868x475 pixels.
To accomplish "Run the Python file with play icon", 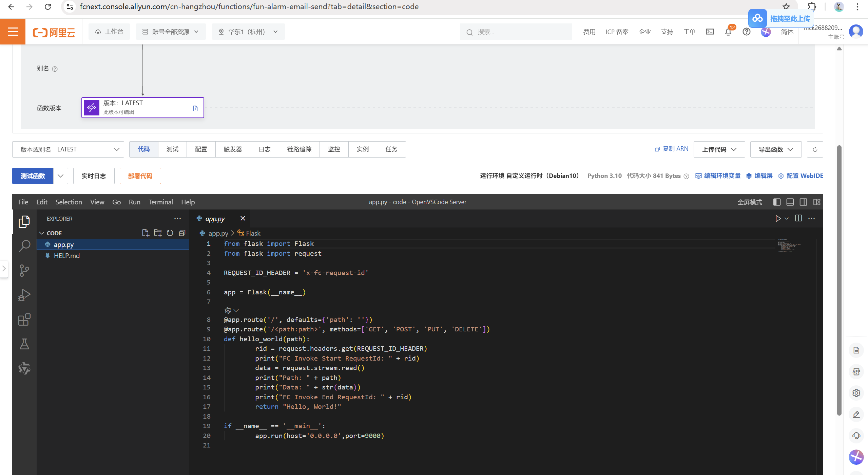I will click(x=778, y=218).
